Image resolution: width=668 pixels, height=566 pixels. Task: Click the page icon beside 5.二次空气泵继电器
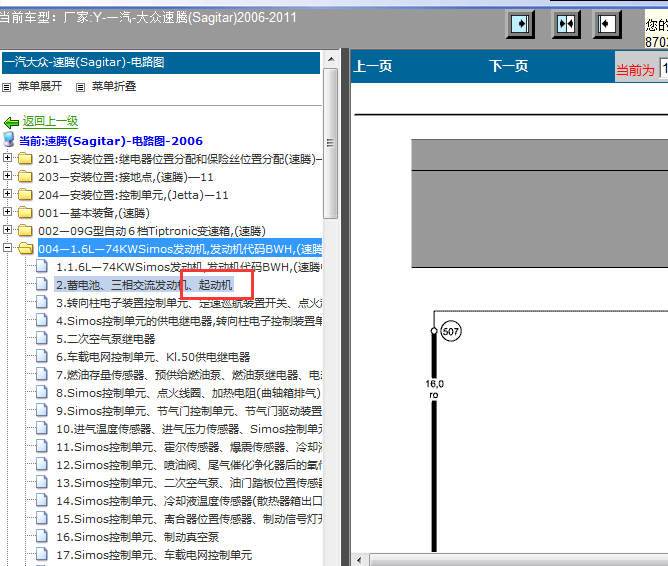[x=42, y=338]
